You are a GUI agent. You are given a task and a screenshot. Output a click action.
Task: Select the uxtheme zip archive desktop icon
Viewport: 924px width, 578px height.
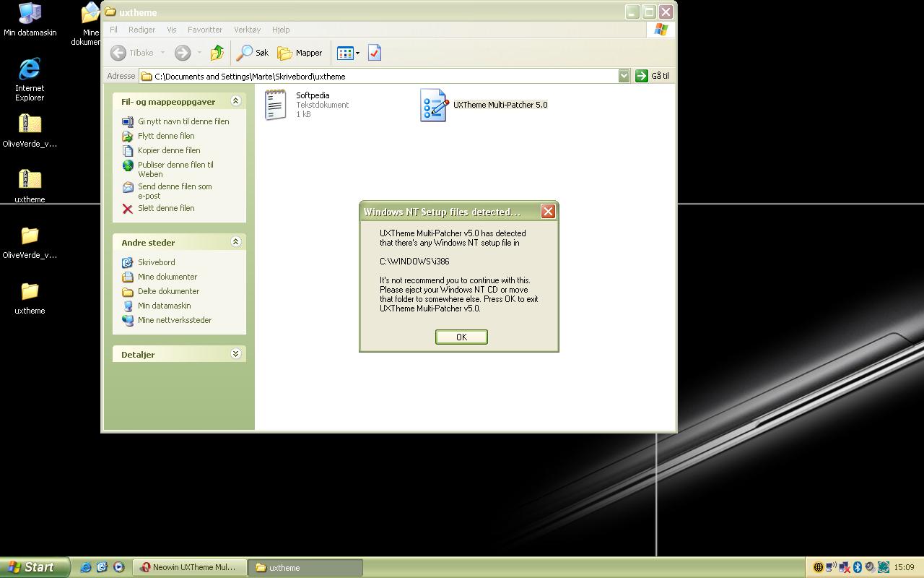[30, 186]
